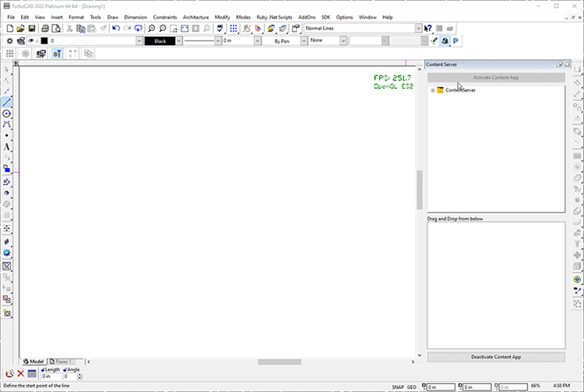Click the Angle stepper arrows

(79, 376)
